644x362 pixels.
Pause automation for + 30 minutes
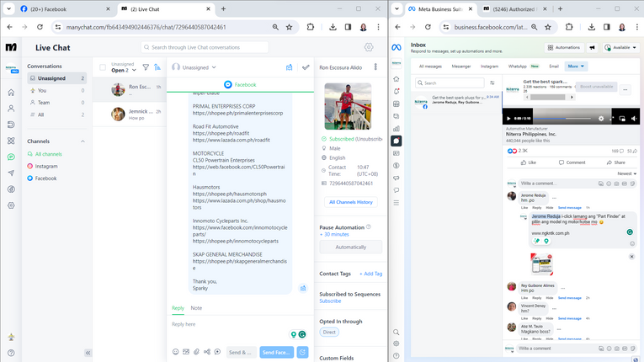[334, 234]
